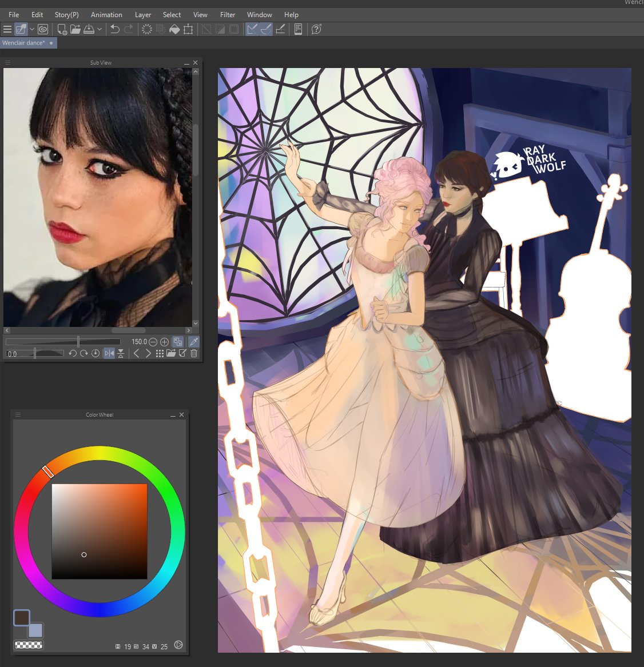
Task: Open the Help menu
Action: [291, 14]
